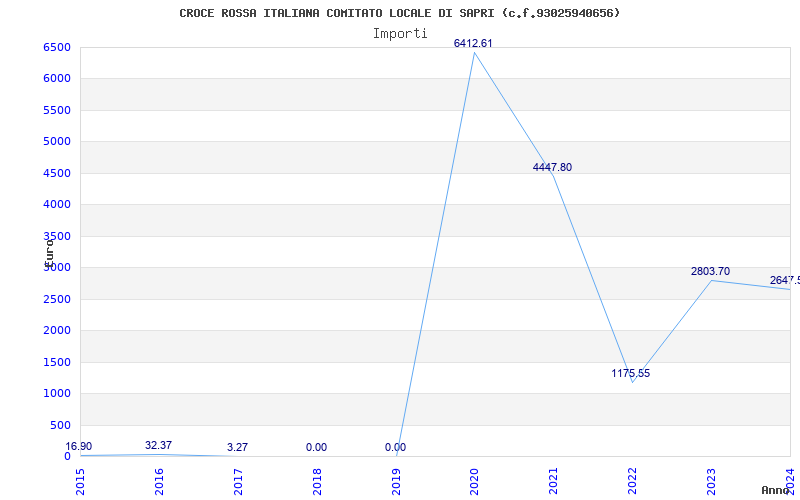Click the 2021 x-axis year label

[x=554, y=481]
